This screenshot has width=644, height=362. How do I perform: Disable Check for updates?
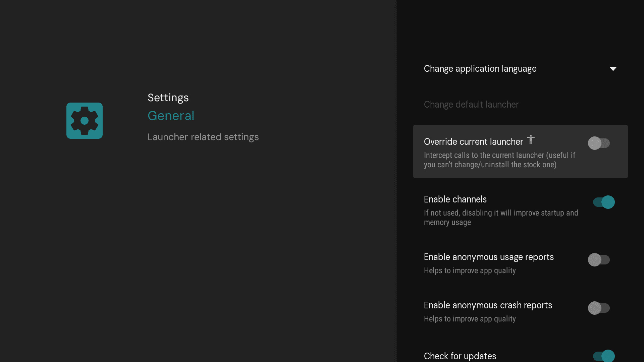coord(603,356)
